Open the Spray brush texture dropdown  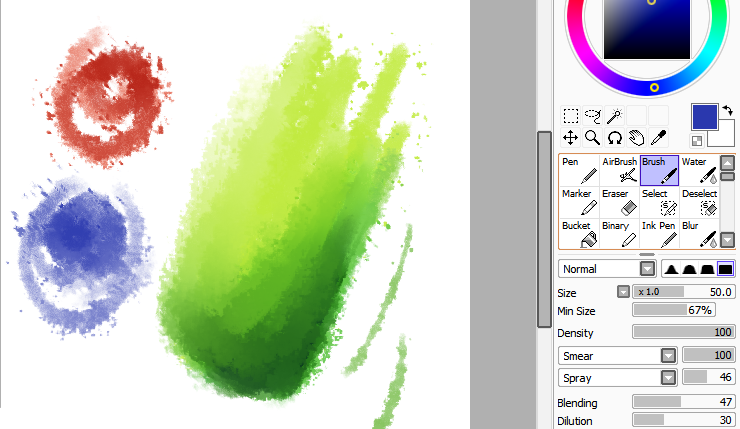point(618,378)
